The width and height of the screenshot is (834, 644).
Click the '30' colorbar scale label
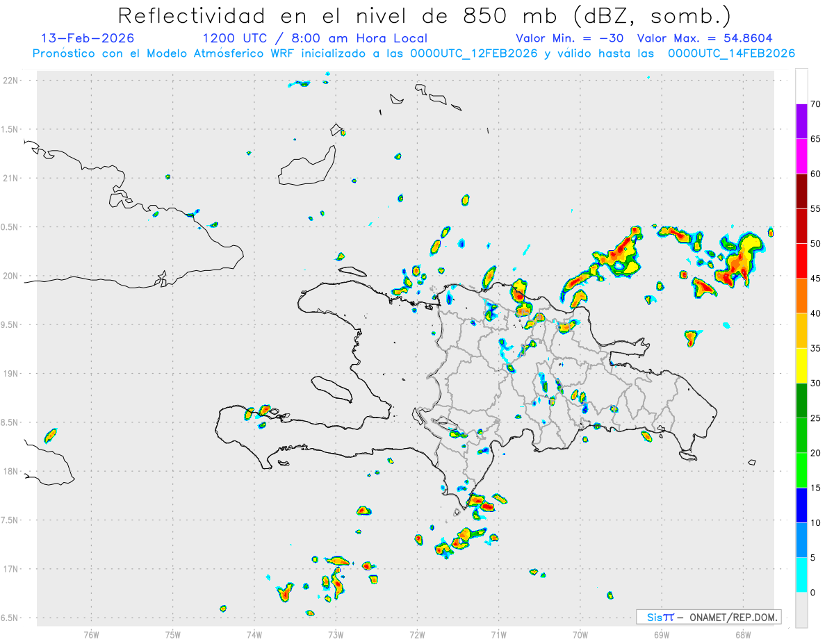click(x=815, y=383)
